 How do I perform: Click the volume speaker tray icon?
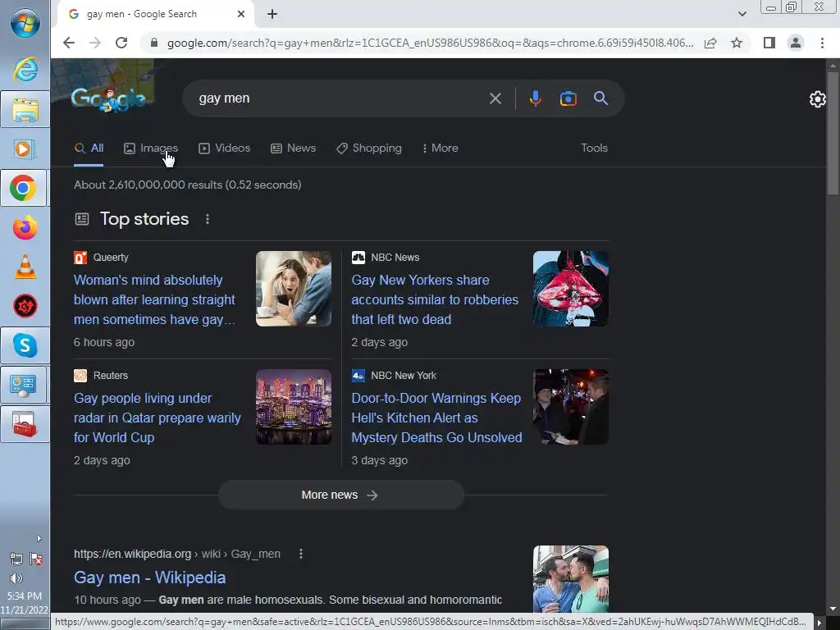[x=16, y=578]
